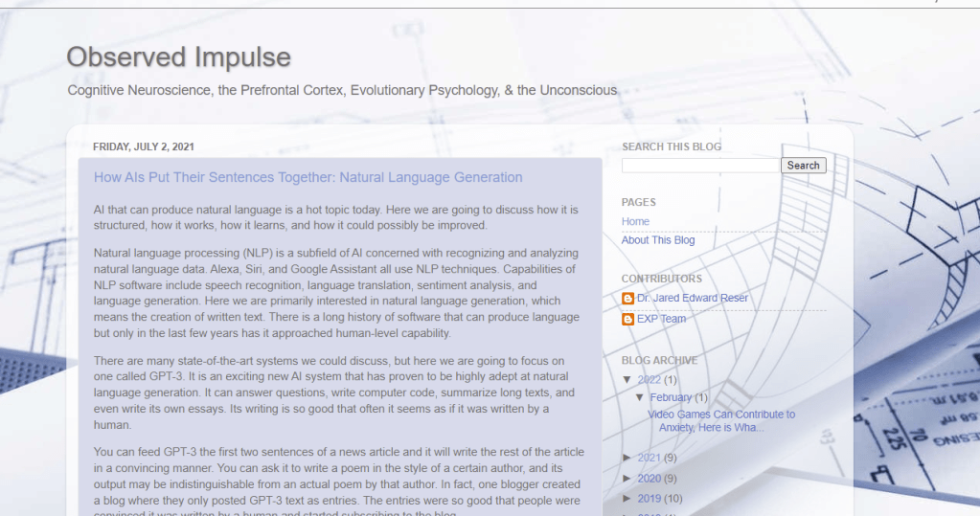Open Dr. Jared Edward Reser's profile link
The image size is (980, 516).
pyautogui.click(x=693, y=299)
